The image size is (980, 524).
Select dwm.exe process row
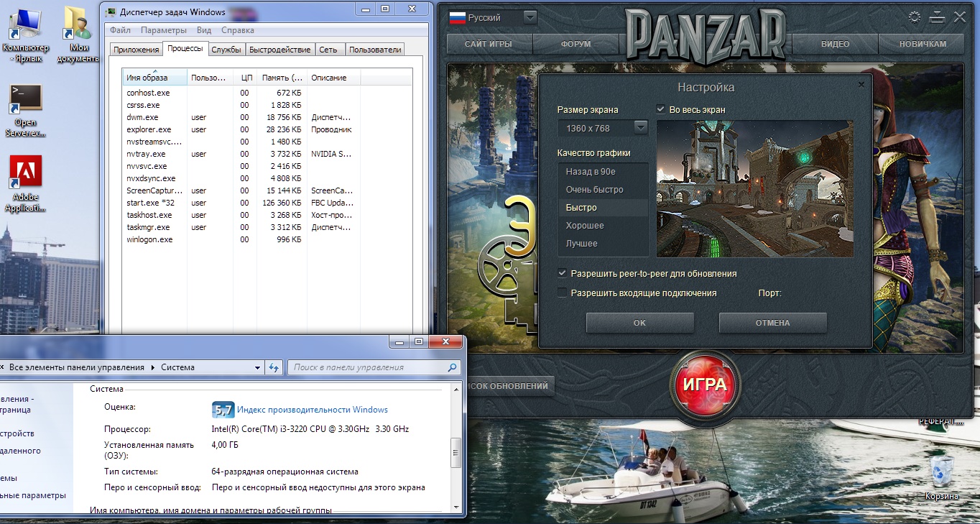[267, 117]
